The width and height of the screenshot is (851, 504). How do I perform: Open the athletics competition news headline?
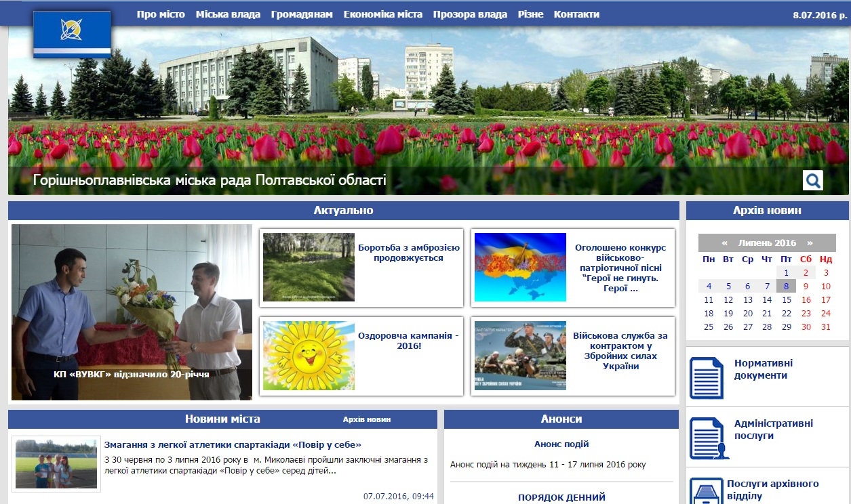click(x=233, y=445)
